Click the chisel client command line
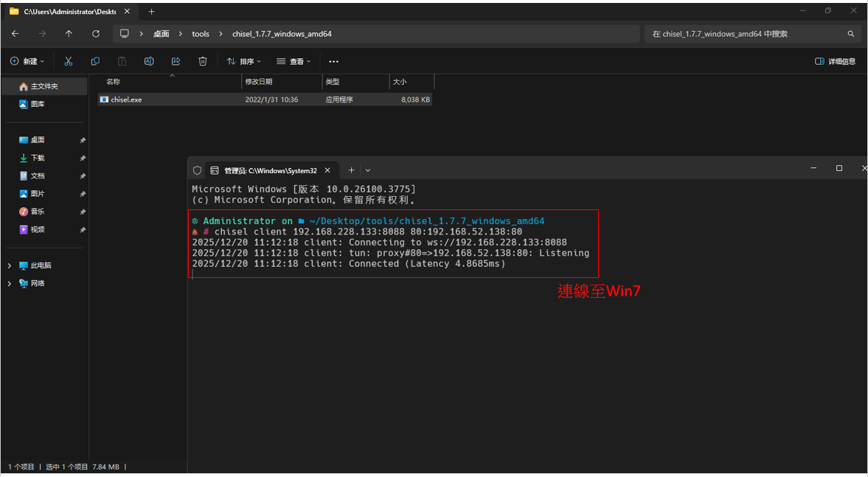 368,231
